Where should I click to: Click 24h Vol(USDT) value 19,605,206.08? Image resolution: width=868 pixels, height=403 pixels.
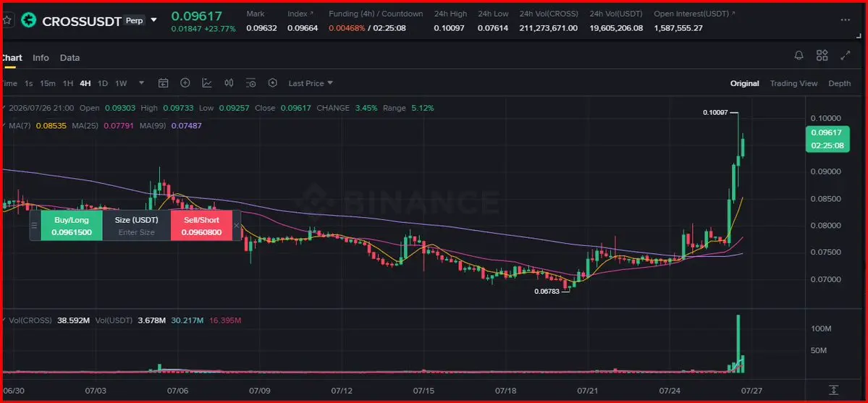(616, 27)
